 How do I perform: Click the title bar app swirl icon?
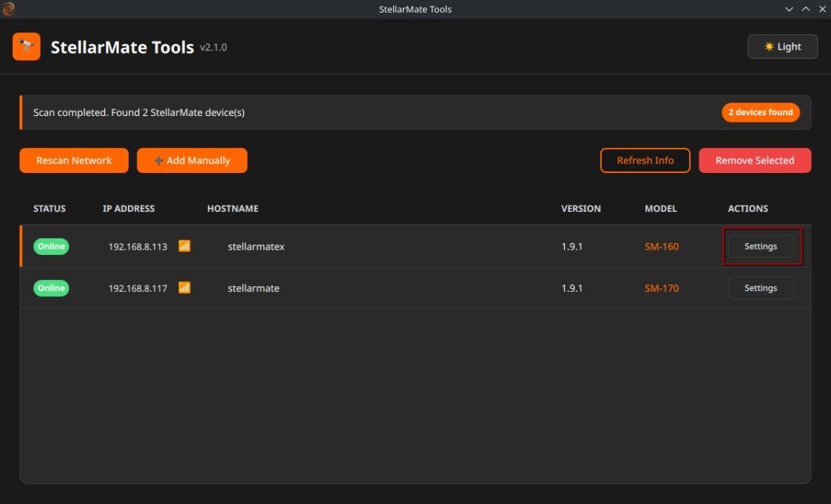[x=8, y=9]
